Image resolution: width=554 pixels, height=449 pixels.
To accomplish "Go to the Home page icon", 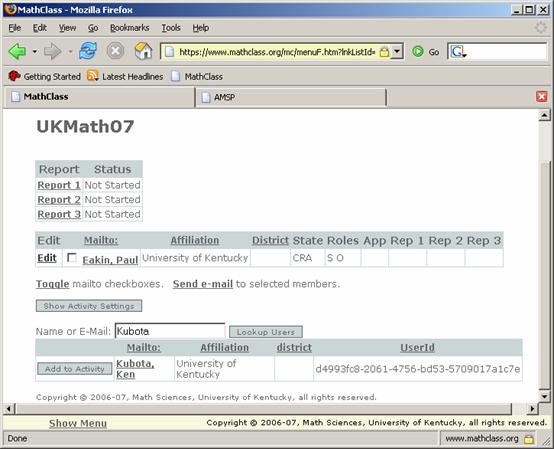I will pyautogui.click(x=143, y=51).
